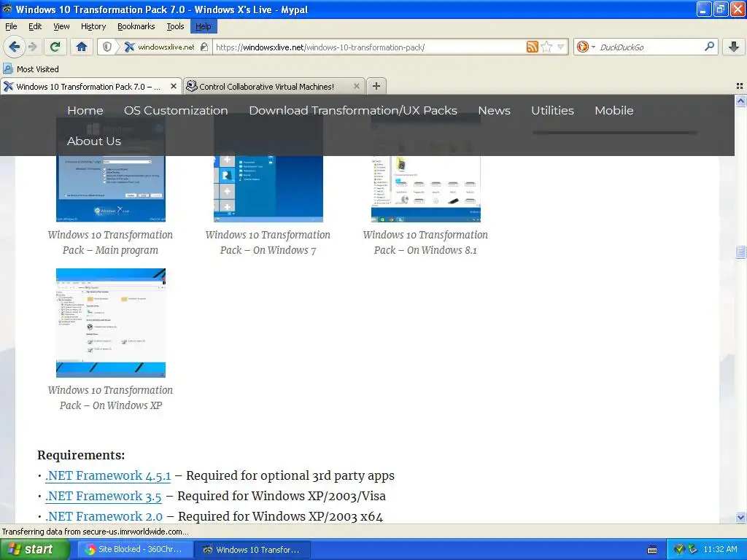Open the On Windows XP screenshot thumbnail
747x560 pixels.
coord(111,323)
